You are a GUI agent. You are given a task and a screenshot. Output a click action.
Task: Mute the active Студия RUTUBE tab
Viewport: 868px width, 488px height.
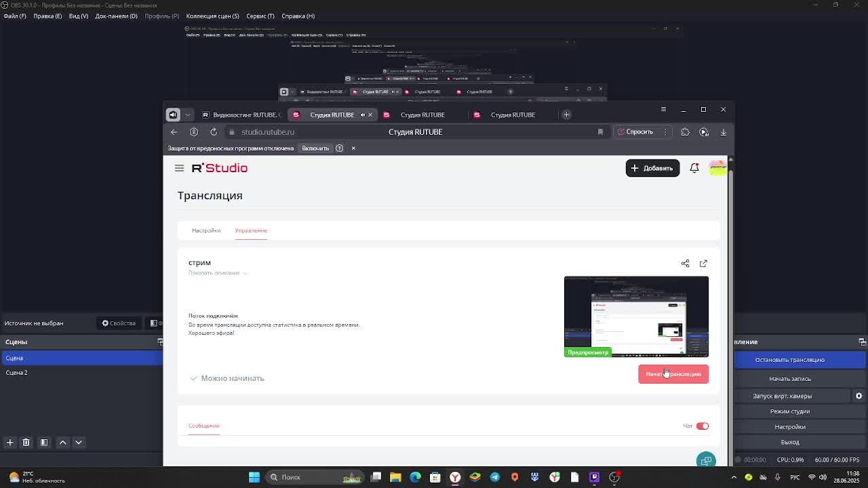pos(363,115)
